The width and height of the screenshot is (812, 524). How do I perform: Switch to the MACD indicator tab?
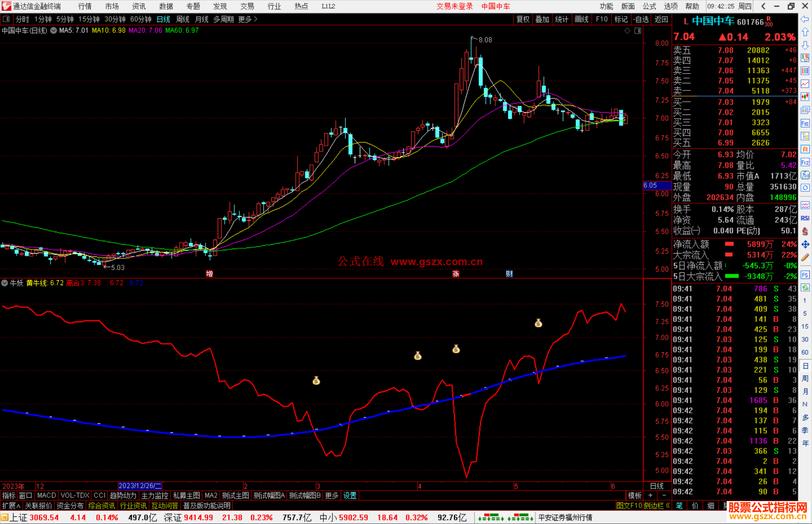point(47,495)
